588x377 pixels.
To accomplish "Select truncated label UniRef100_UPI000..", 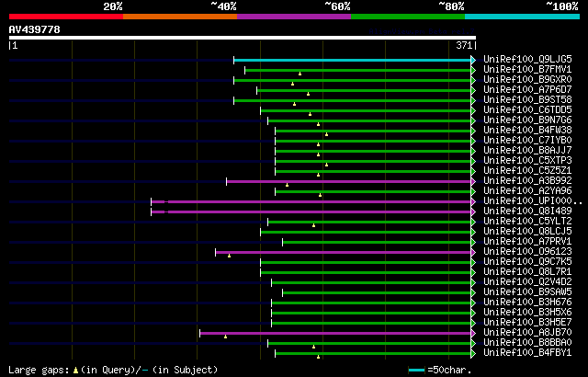I will tap(533, 201).
